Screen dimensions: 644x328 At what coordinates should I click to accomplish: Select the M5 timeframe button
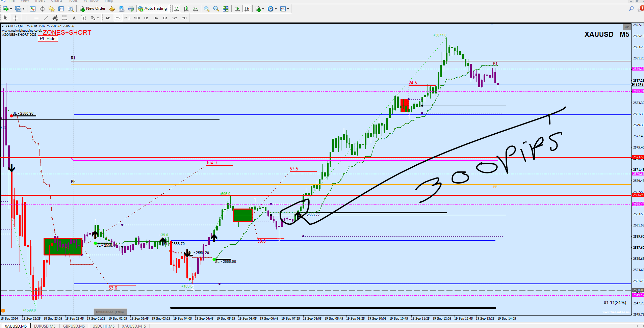pos(118,18)
